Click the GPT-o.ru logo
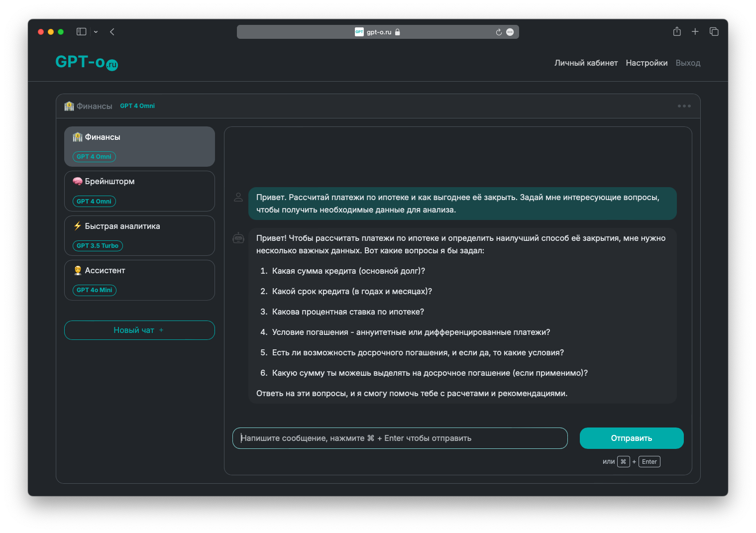This screenshot has width=756, height=533. click(87, 62)
